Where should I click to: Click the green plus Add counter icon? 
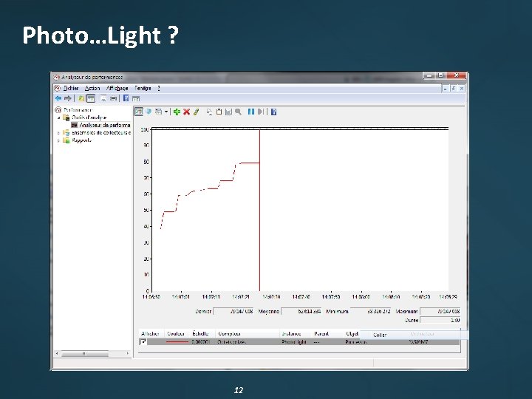click(x=177, y=112)
